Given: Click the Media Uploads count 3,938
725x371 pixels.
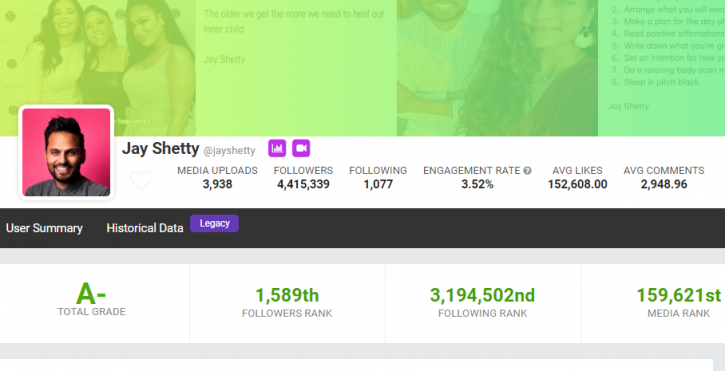Looking at the screenshot, I should (x=217, y=184).
